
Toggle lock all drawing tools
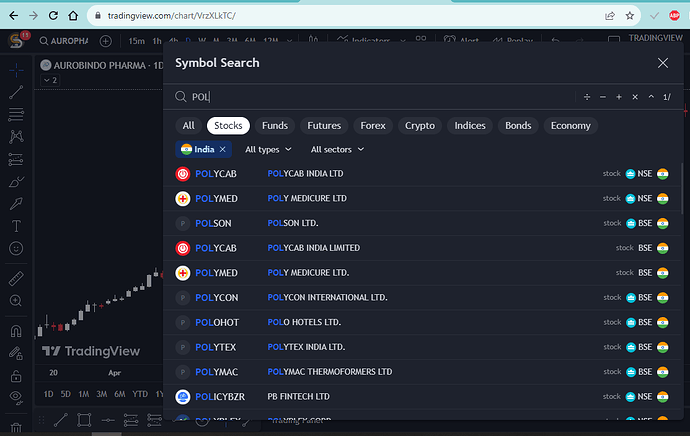16,376
